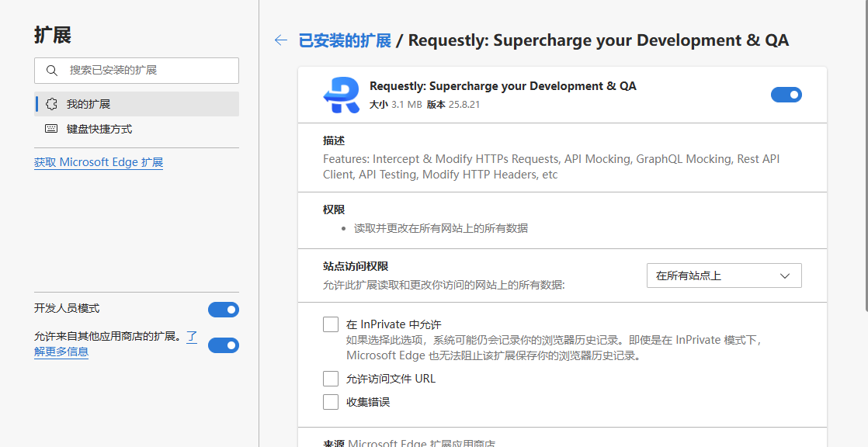Check the 在 InPrivate 中允许 checkbox

tap(331, 324)
